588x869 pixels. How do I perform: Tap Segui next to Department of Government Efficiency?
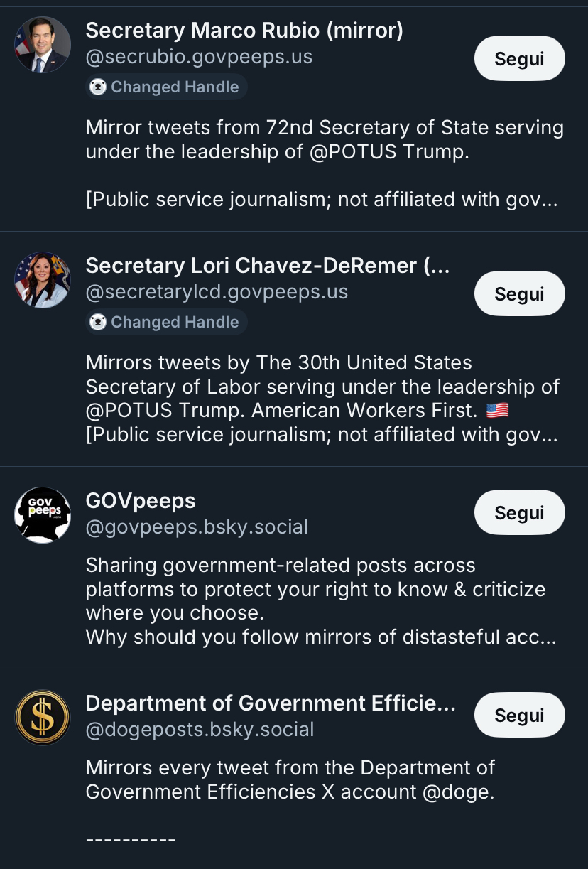click(x=519, y=715)
